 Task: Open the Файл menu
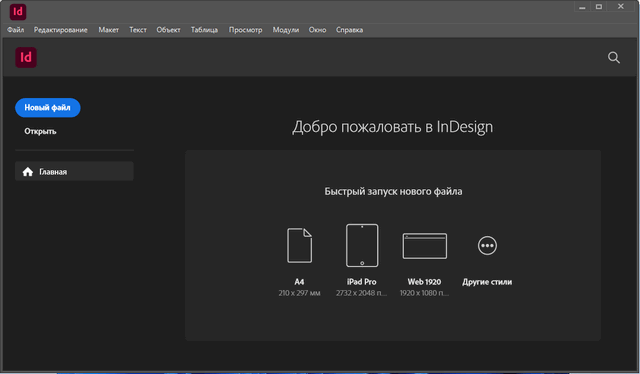click(16, 30)
